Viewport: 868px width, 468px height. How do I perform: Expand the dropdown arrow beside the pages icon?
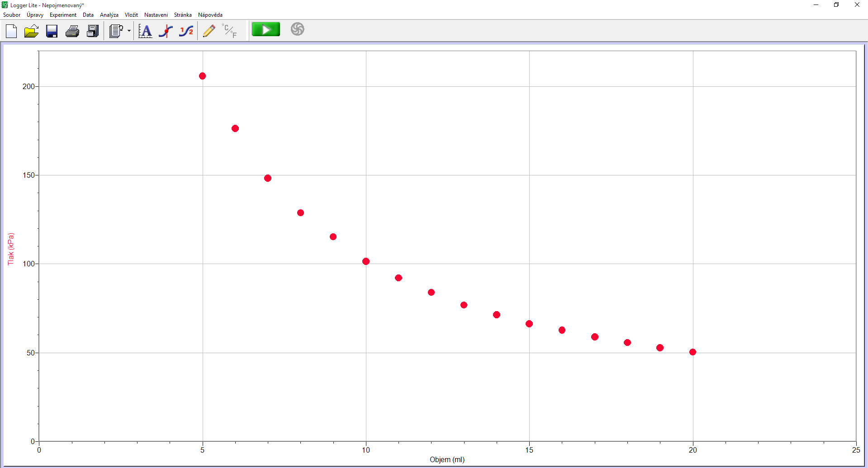[129, 31]
